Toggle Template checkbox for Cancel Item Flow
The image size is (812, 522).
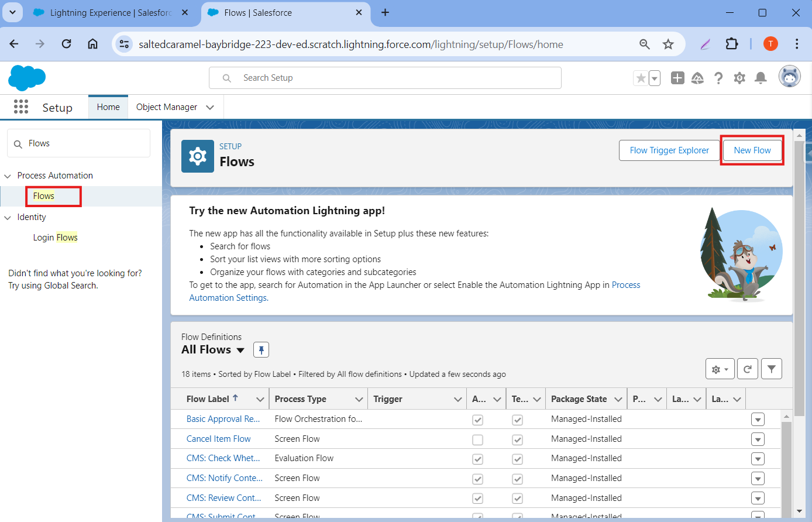coord(517,439)
